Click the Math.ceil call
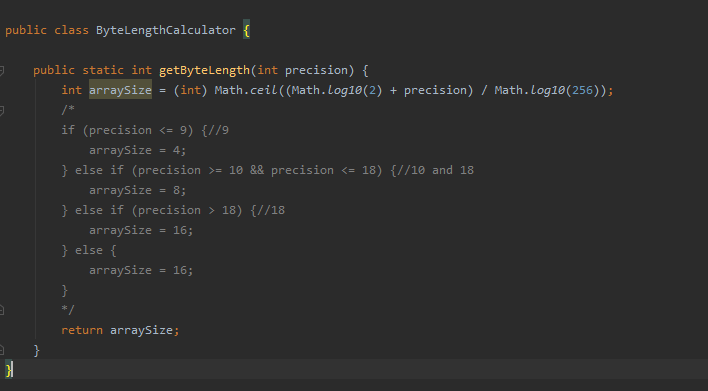708x391 pixels. point(246,90)
